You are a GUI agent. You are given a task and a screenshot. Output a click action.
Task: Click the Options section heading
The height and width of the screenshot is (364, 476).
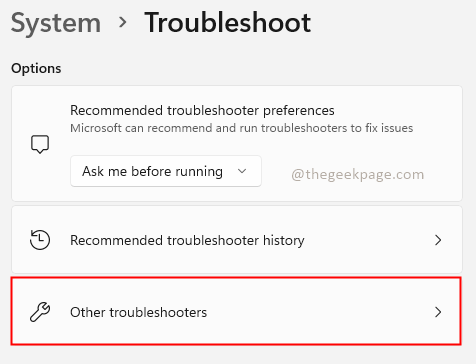36,68
